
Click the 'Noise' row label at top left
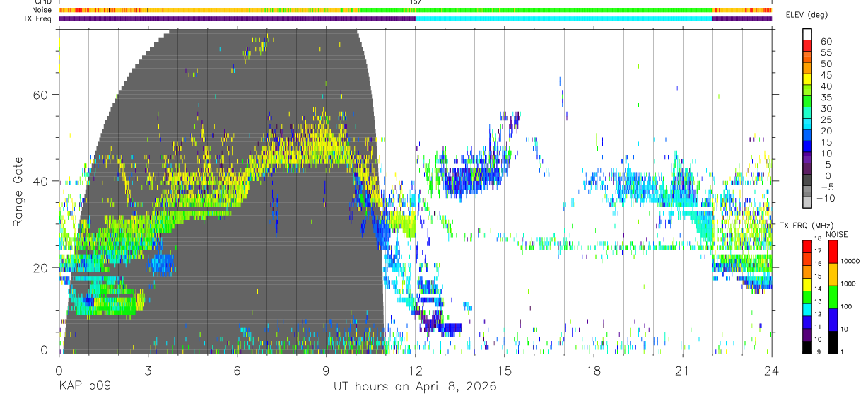(x=42, y=10)
